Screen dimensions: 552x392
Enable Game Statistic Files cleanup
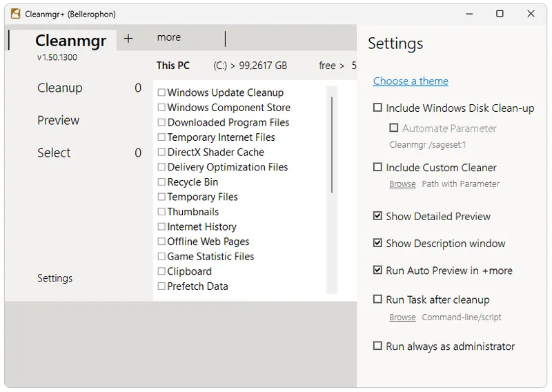pos(161,257)
